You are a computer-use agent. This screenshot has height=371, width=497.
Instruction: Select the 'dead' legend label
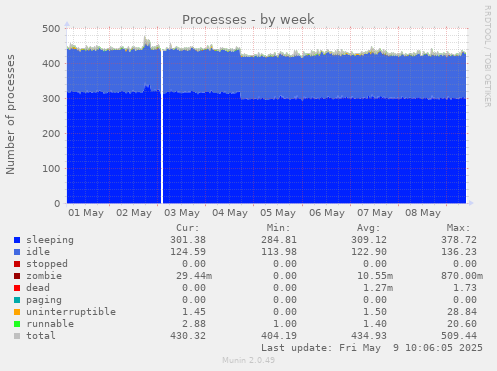(x=38, y=288)
